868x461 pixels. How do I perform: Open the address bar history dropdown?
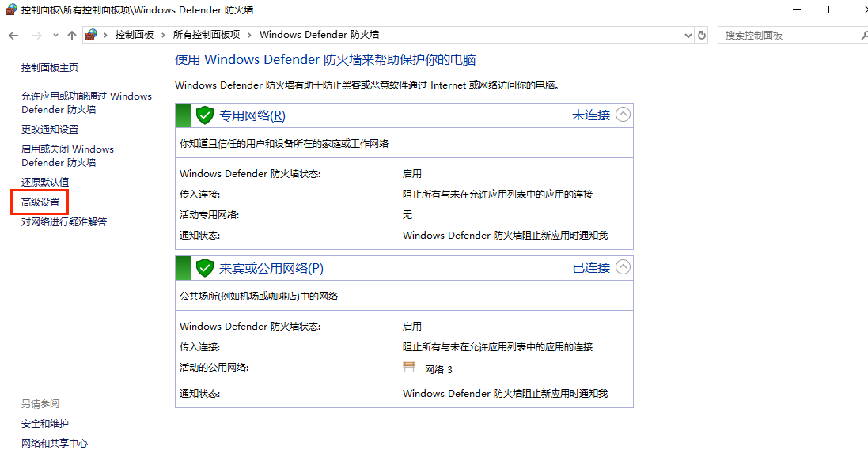(688, 36)
